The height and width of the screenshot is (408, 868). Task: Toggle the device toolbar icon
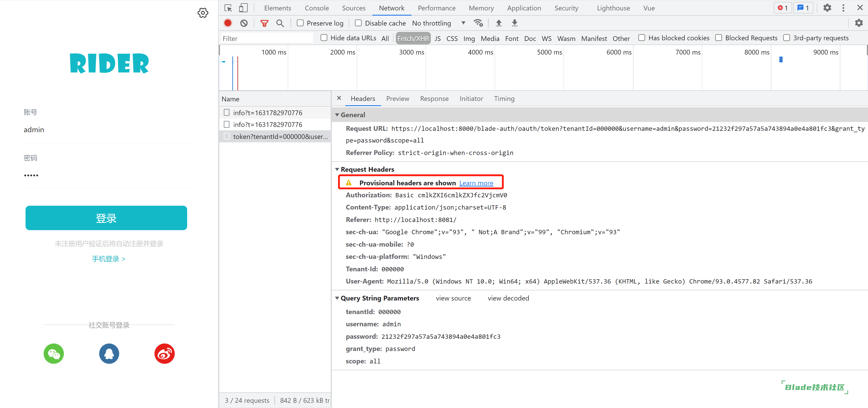coord(243,8)
